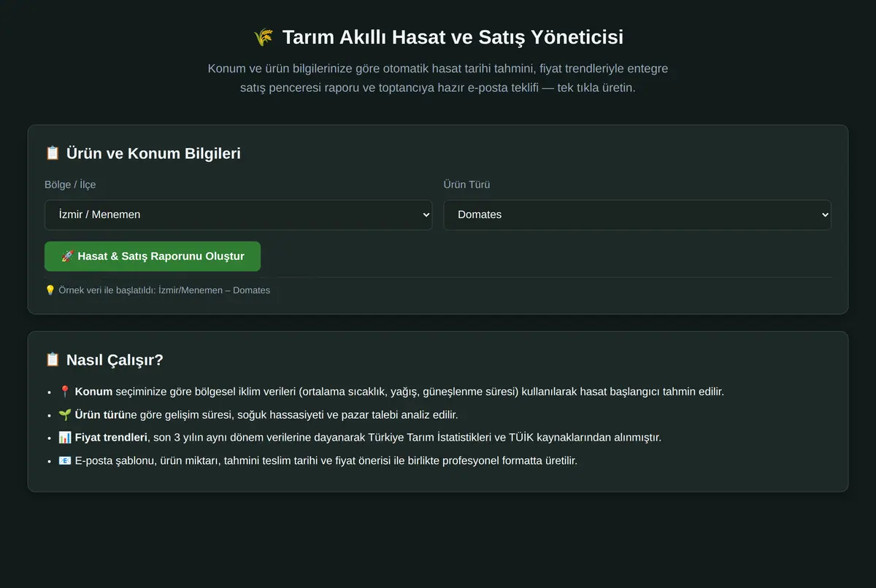This screenshot has width=876, height=588.
Task: Click the email icon next to E-posta şablonu
Action: pyautogui.click(x=64, y=461)
